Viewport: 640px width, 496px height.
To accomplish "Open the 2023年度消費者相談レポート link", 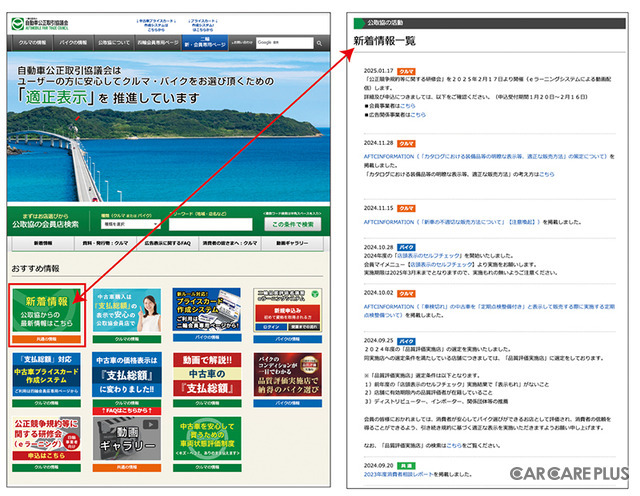I will [x=398, y=474].
